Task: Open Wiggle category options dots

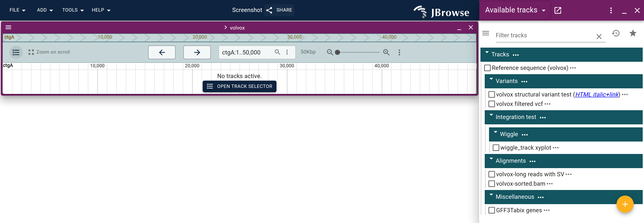Action: coord(524,135)
